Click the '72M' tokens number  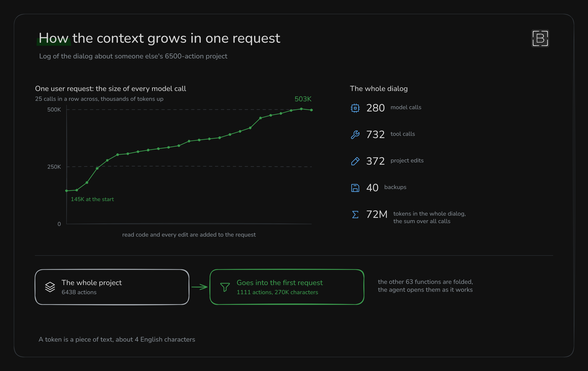tap(377, 214)
